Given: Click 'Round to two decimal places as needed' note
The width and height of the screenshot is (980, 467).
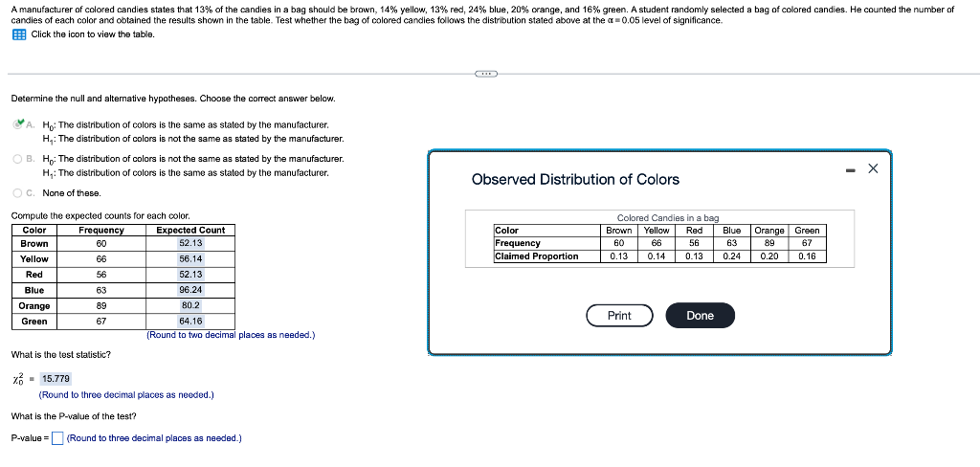Looking at the screenshot, I should tap(231, 335).
